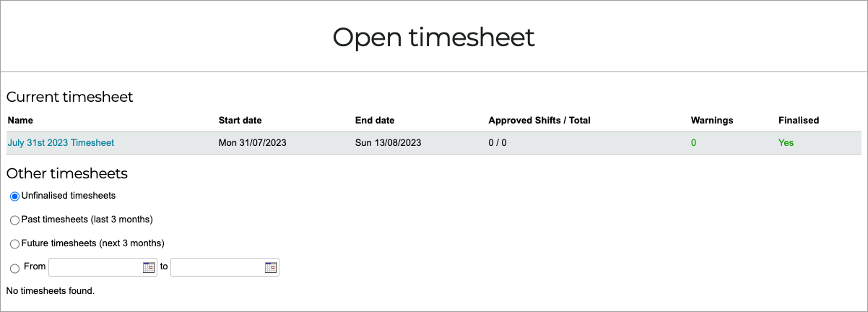Viewport: 868px width, 312px height.
Task: Click the Approved Shifts / Total header
Action: click(539, 121)
